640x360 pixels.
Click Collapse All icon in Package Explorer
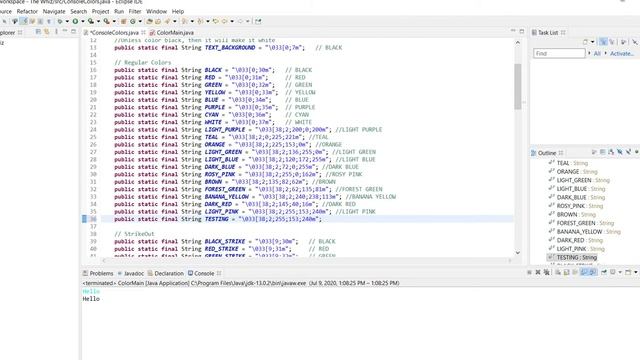38,32
